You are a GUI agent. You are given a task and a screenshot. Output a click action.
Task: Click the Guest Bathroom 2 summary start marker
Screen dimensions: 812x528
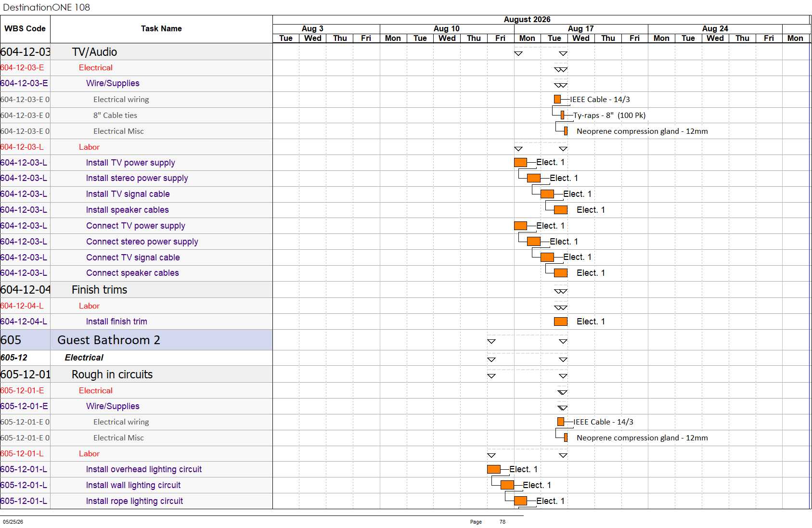click(491, 341)
